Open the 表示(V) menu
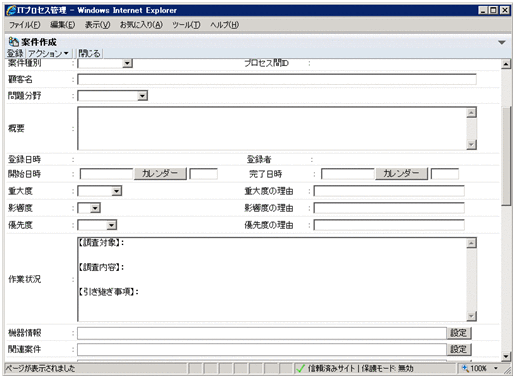This screenshot has width=517, height=380. coord(97,25)
